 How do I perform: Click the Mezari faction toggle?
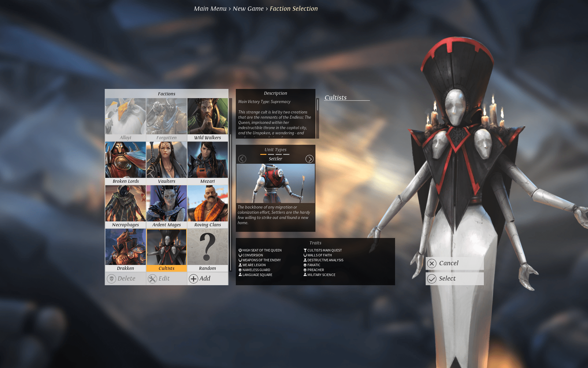click(x=207, y=163)
